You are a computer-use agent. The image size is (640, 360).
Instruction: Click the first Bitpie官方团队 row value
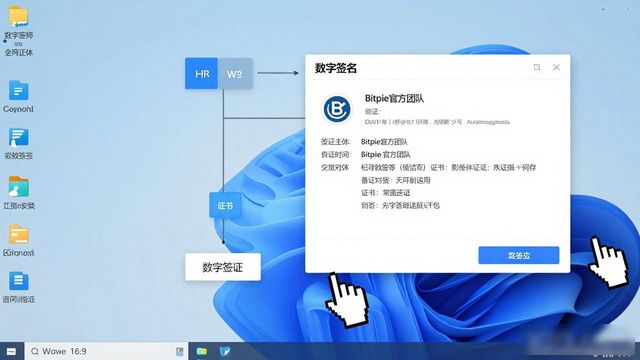[384, 142]
